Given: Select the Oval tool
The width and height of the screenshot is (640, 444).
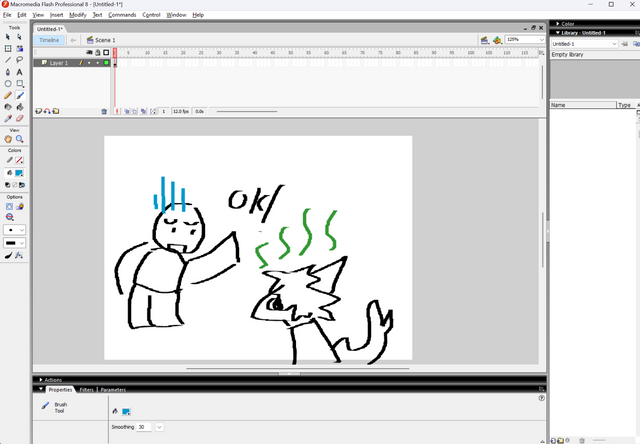Looking at the screenshot, I should 8,84.
